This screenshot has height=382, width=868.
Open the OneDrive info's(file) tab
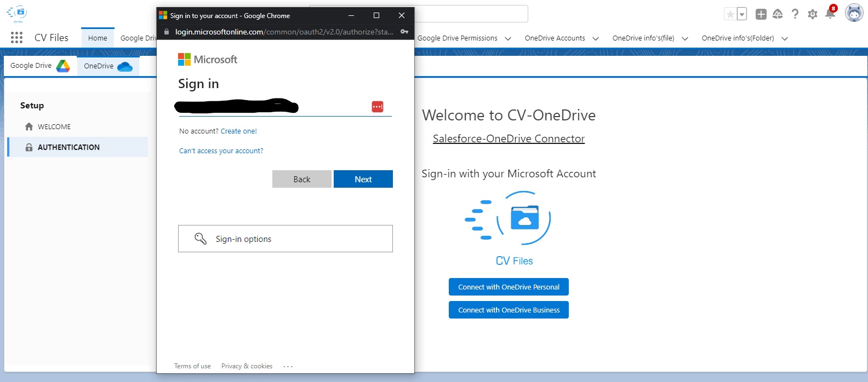point(643,38)
